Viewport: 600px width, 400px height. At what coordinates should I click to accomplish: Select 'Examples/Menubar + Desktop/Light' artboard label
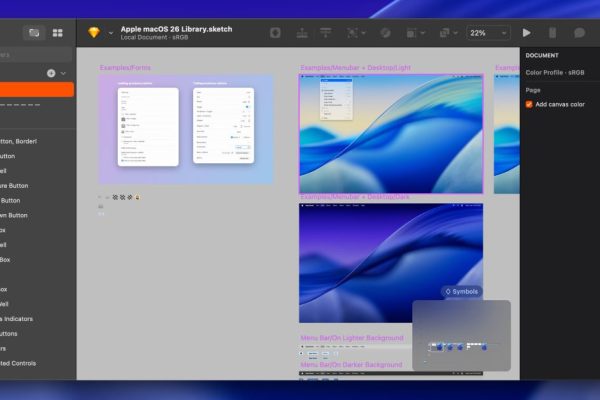point(355,68)
